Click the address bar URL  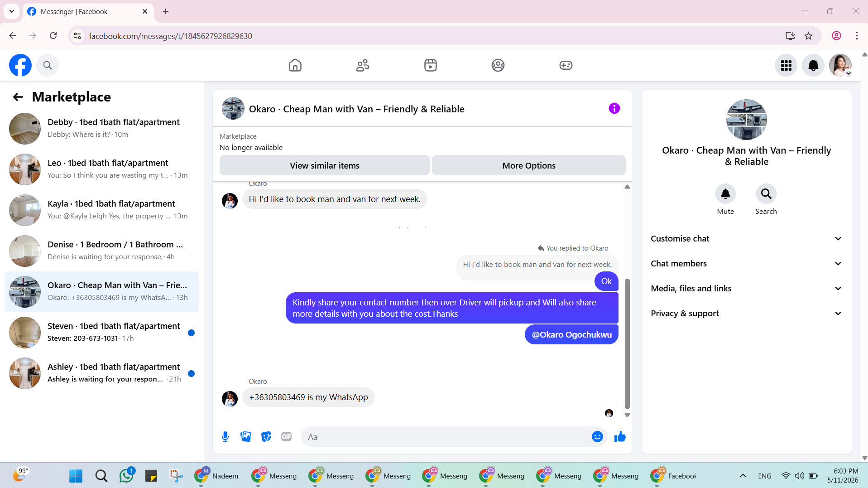pyautogui.click(x=170, y=36)
